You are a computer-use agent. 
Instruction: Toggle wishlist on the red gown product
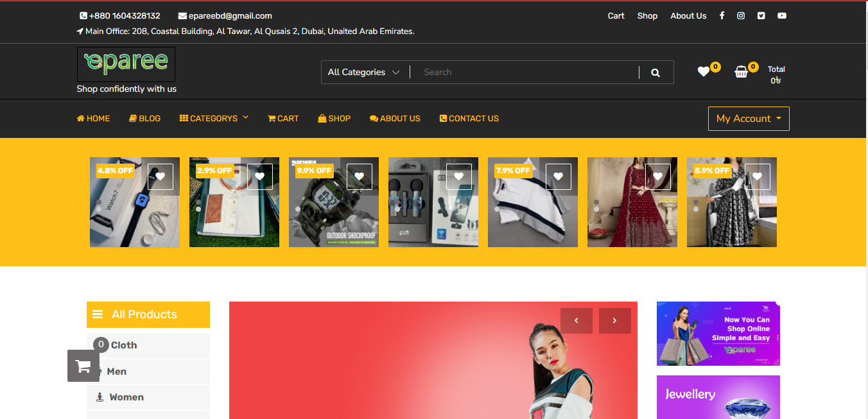(657, 176)
